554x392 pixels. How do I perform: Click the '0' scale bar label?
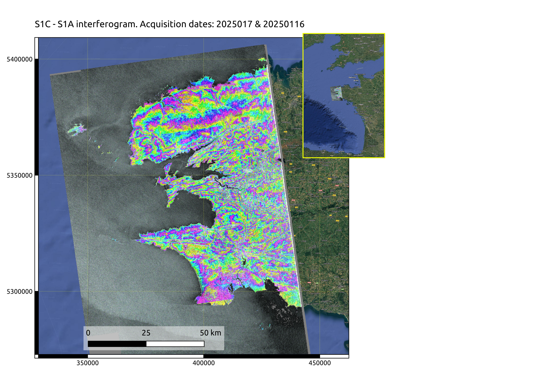pyautogui.click(x=88, y=333)
